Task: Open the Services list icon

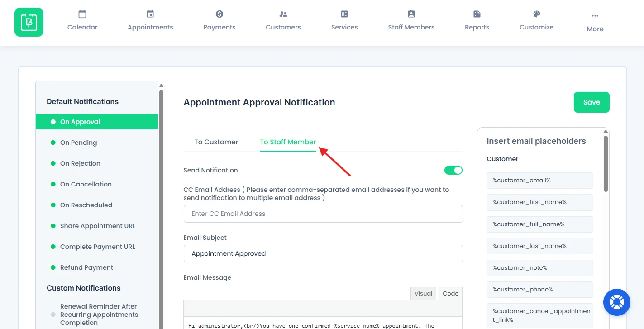Action: [344, 14]
